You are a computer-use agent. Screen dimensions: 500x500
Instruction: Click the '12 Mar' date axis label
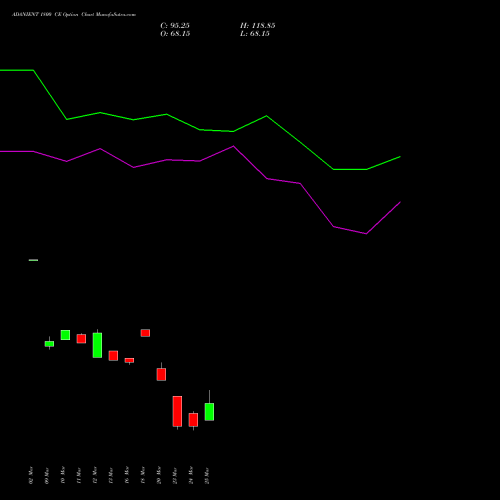tap(95, 475)
